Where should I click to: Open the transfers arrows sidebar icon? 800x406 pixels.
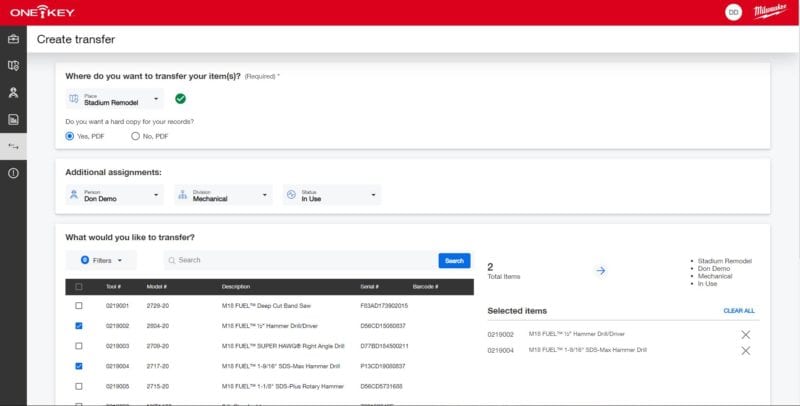pos(13,146)
